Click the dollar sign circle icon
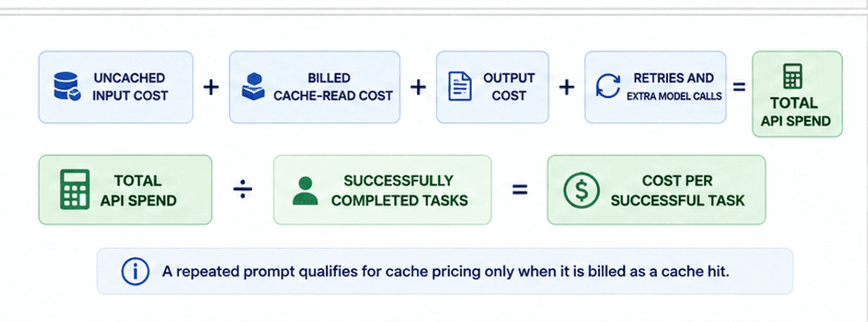Screen dimensions: 868x322 pyautogui.click(x=581, y=190)
